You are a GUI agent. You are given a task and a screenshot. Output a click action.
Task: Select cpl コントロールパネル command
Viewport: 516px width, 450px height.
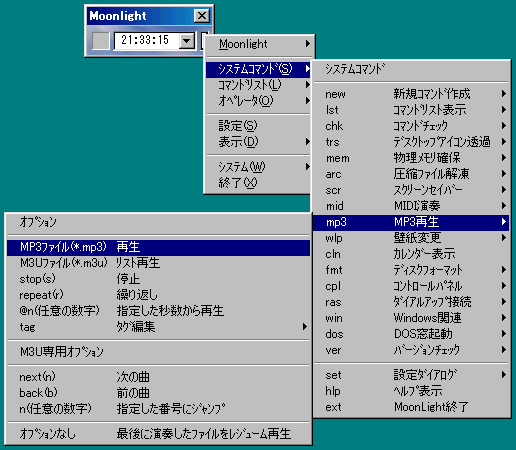point(411,286)
